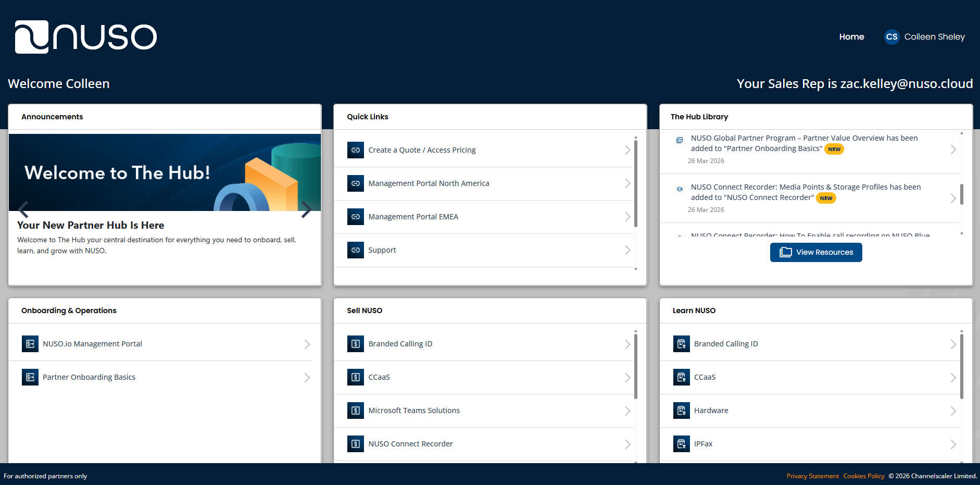Click the Welcome to The Hub banner image
The width and height of the screenshot is (980, 485).
point(165,172)
